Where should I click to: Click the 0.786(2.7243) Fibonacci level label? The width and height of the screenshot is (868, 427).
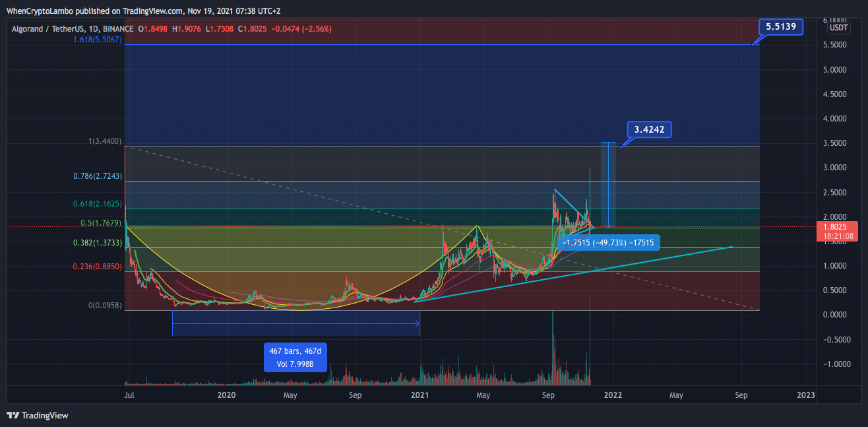coord(98,177)
